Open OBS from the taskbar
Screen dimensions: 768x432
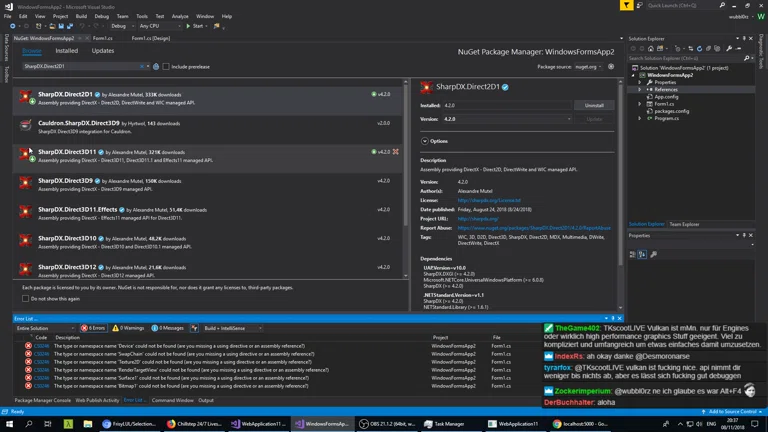point(387,424)
